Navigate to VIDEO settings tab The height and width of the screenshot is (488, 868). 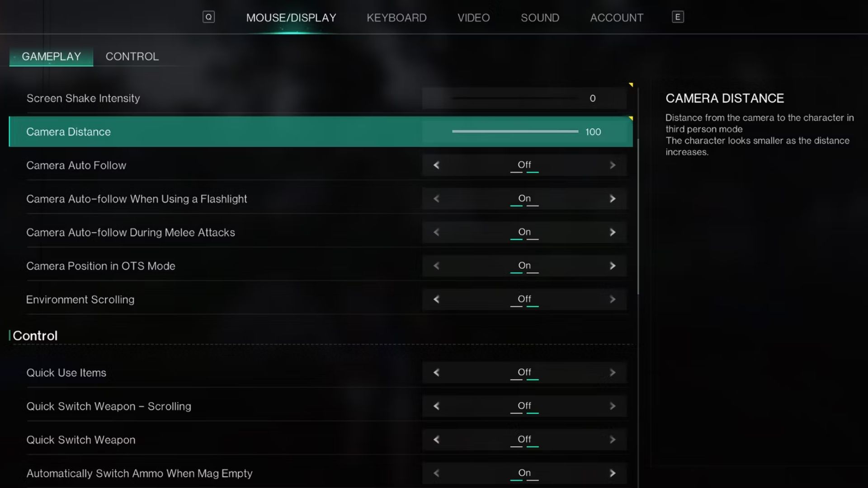[x=473, y=17]
